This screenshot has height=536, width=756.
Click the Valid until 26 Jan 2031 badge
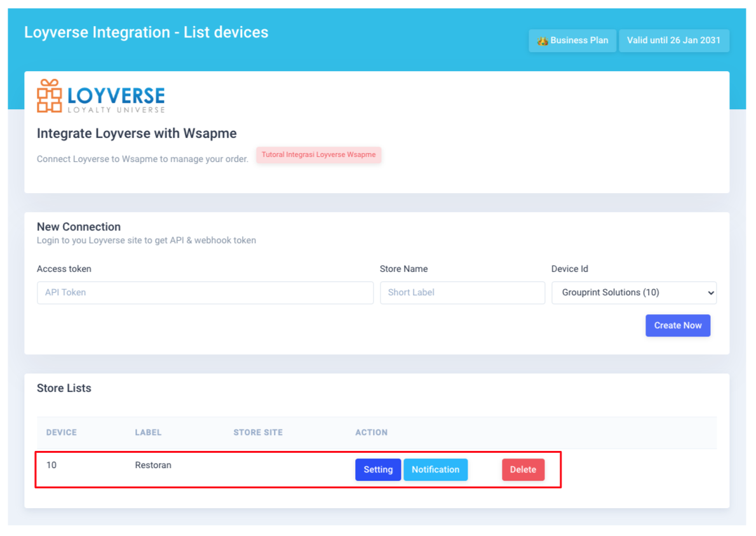tap(674, 40)
